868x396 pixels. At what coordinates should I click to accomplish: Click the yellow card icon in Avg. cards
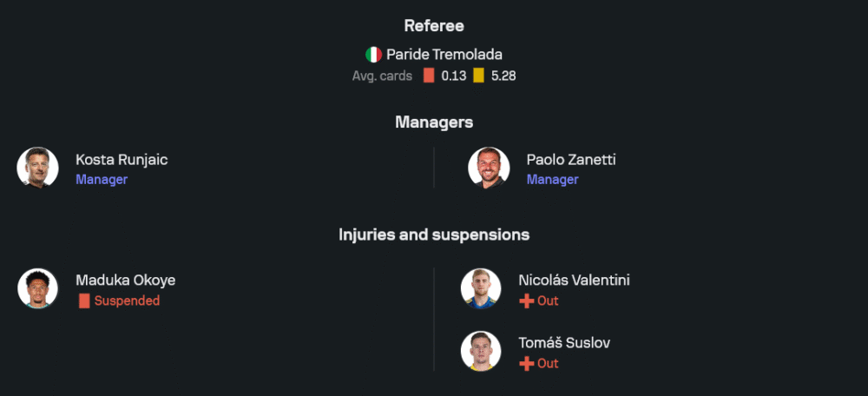tap(478, 76)
